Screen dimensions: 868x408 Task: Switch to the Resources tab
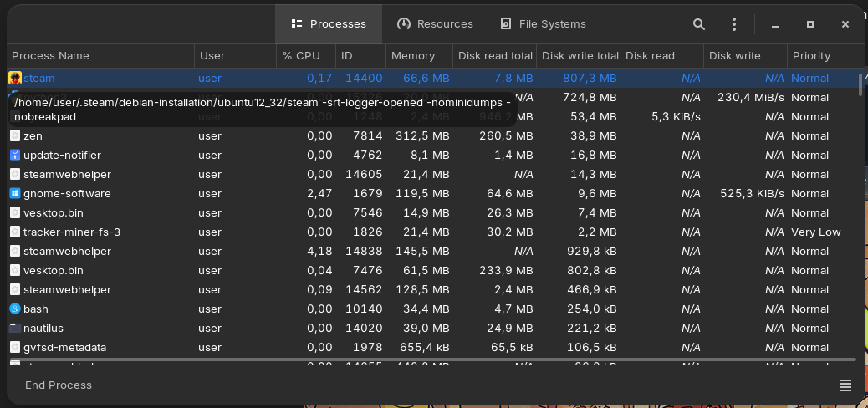[435, 24]
